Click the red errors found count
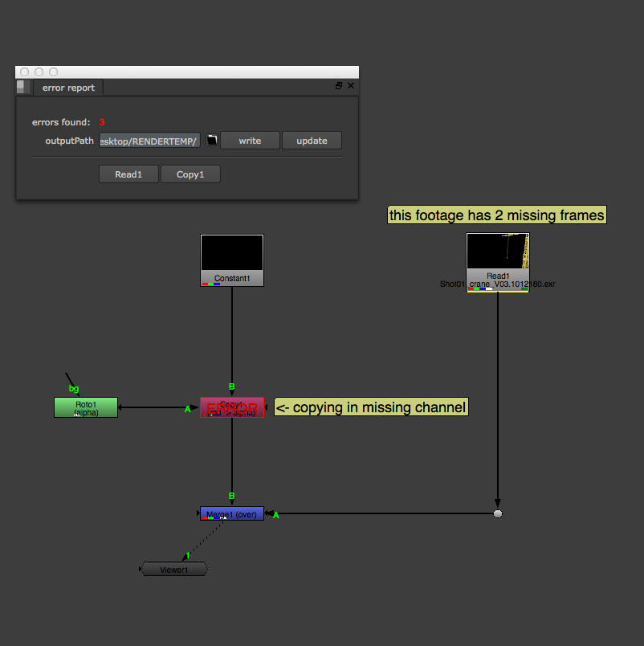The image size is (644, 646). pos(102,122)
